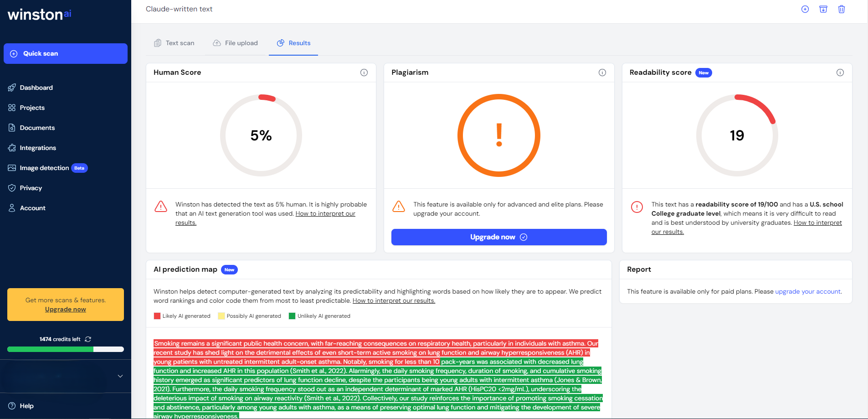
Task: Switch to the File upload tab
Action: click(235, 43)
